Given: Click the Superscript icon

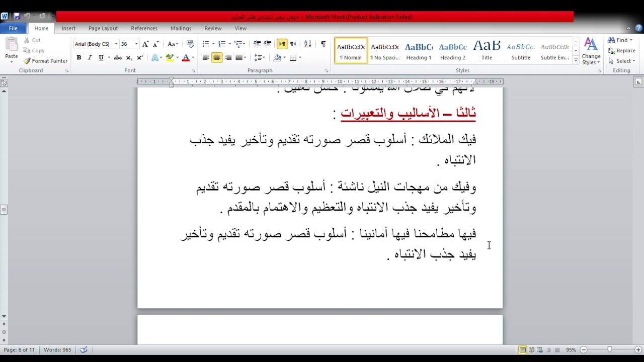Looking at the screenshot, I should (x=140, y=58).
